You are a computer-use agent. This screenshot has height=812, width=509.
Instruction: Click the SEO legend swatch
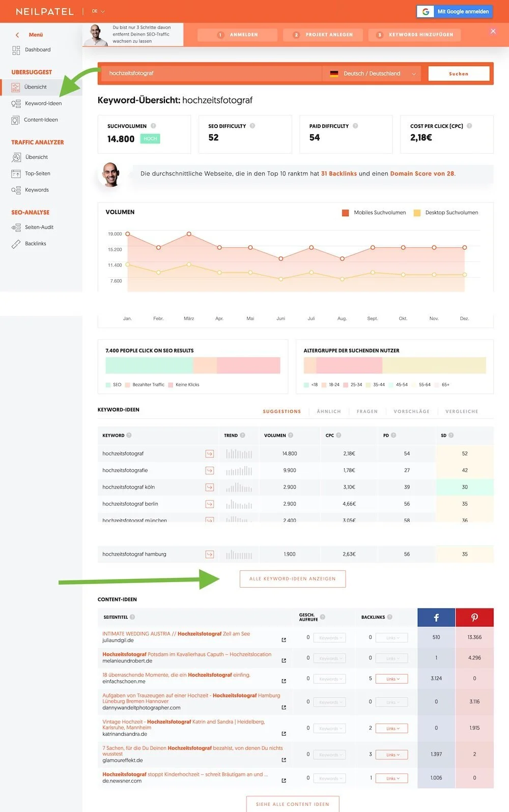point(108,385)
